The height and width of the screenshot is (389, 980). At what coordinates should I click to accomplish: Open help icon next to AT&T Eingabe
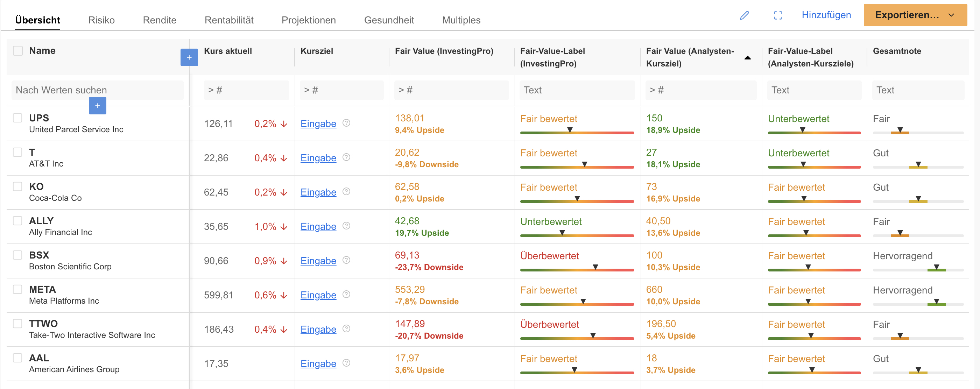click(346, 157)
